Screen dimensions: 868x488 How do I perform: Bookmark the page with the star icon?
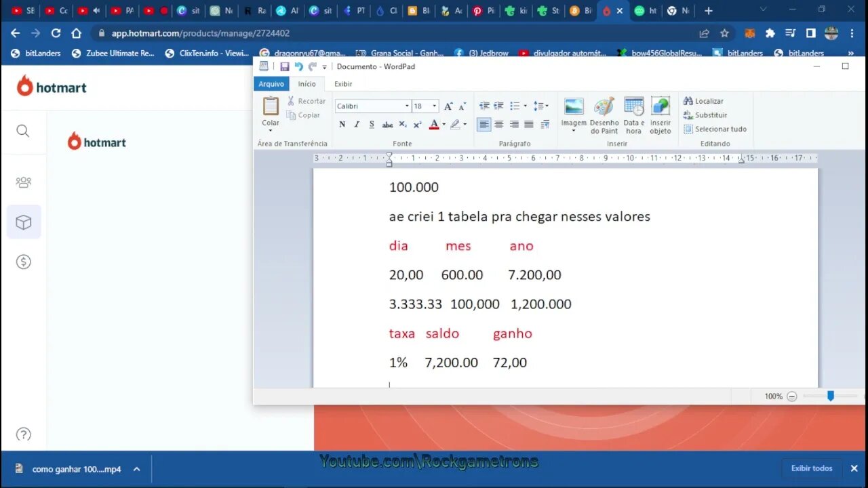click(724, 33)
